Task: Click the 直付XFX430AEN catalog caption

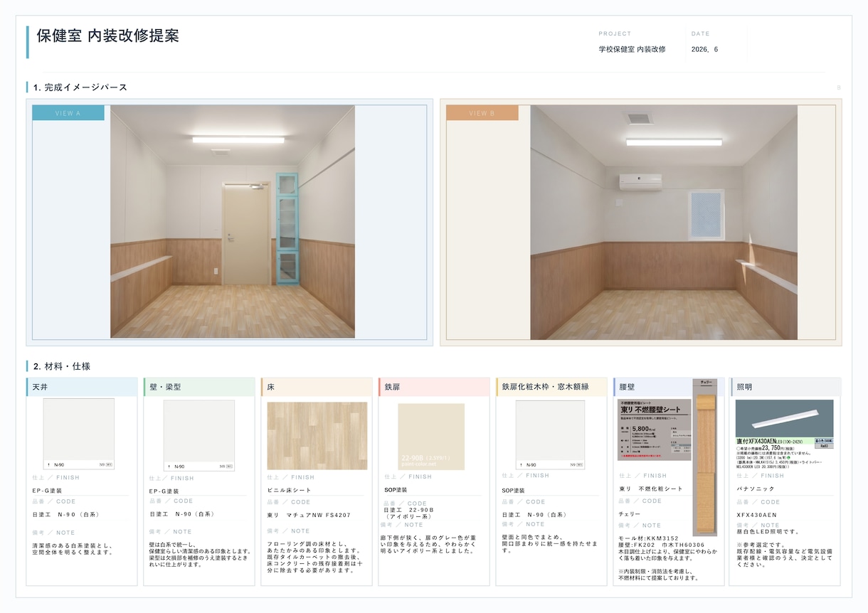Action: click(x=770, y=442)
